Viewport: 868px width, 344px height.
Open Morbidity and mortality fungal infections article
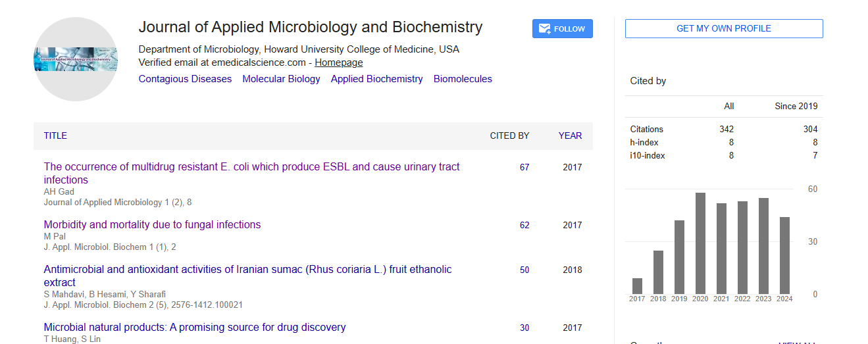(152, 225)
